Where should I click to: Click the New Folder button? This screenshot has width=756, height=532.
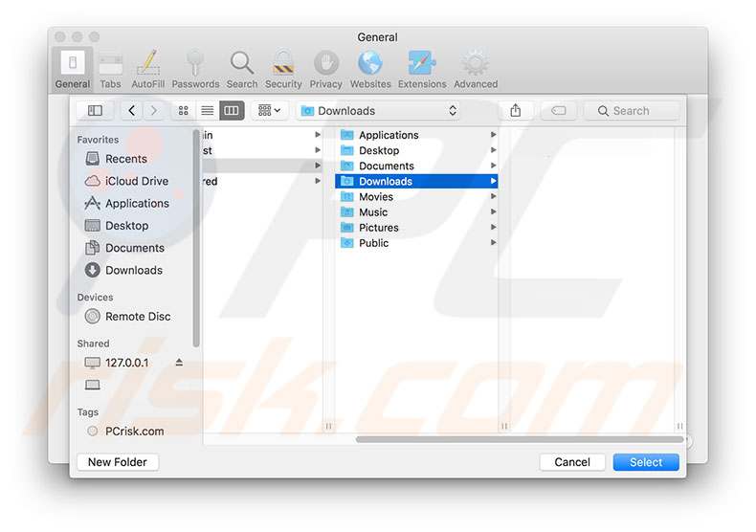coord(118,462)
